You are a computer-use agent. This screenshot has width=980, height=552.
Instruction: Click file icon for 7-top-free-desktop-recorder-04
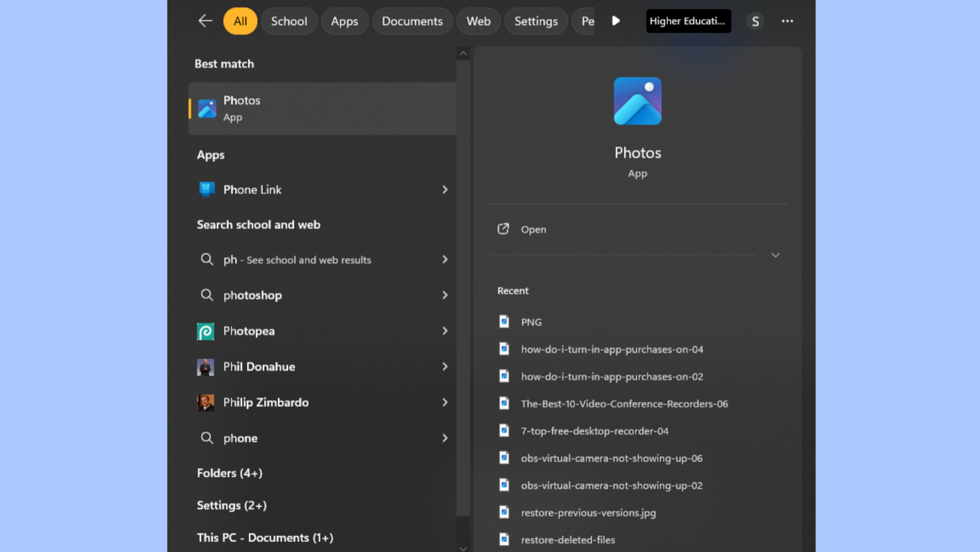[x=504, y=430]
